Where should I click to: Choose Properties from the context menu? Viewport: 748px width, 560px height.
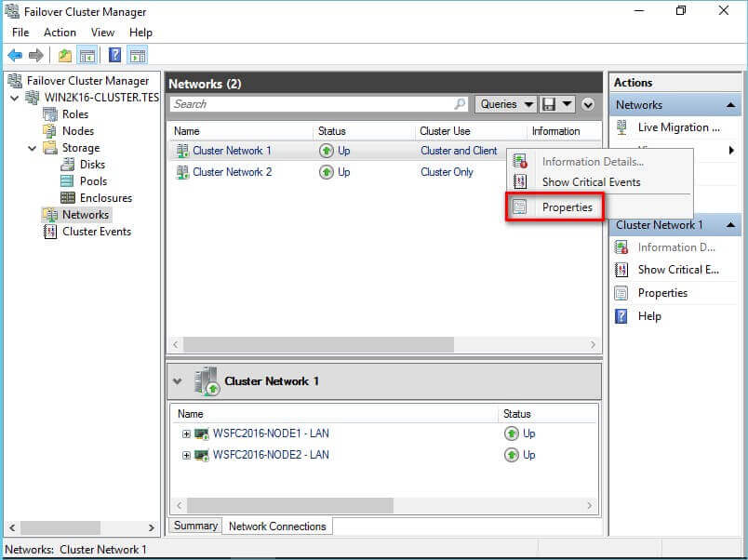pos(567,207)
